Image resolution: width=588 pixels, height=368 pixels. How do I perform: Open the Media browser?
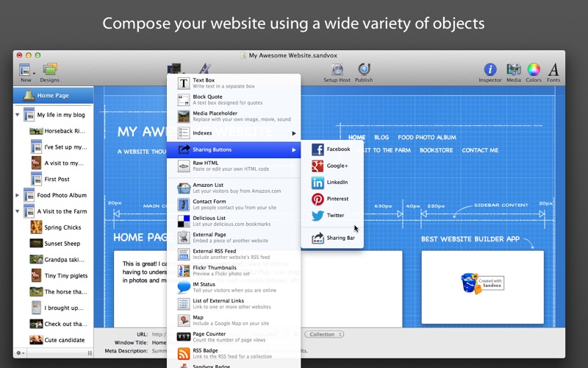pyautogui.click(x=514, y=71)
